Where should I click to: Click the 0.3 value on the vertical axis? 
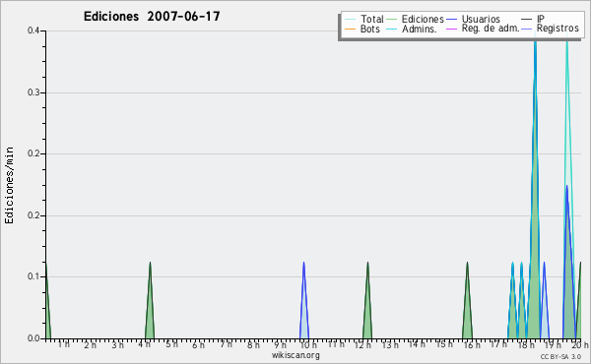coord(33,92)
